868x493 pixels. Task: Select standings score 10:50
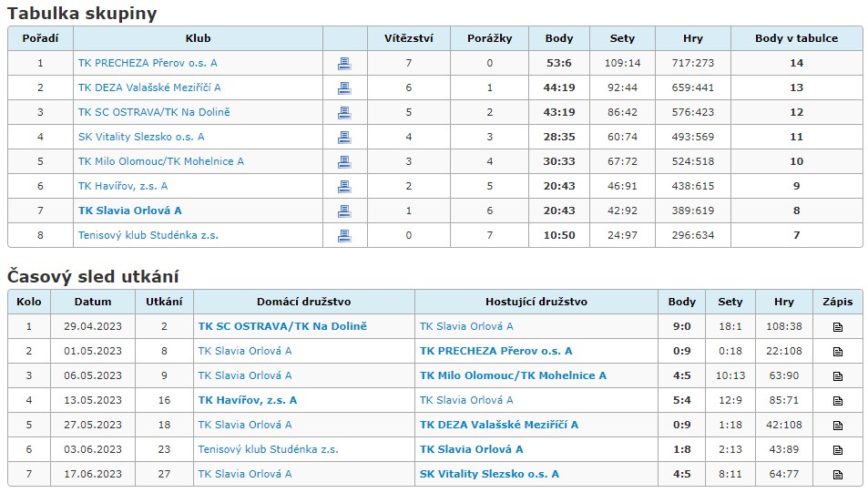point(559,235)
